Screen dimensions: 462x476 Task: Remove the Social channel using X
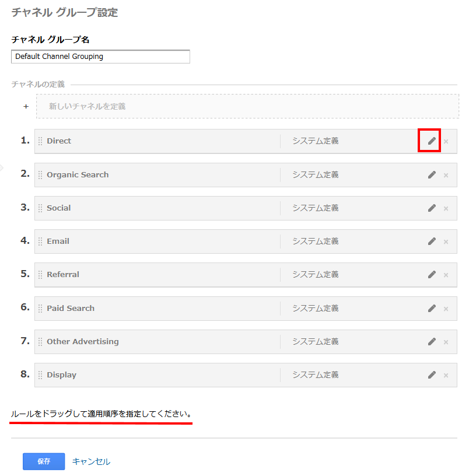coord(446,209)
